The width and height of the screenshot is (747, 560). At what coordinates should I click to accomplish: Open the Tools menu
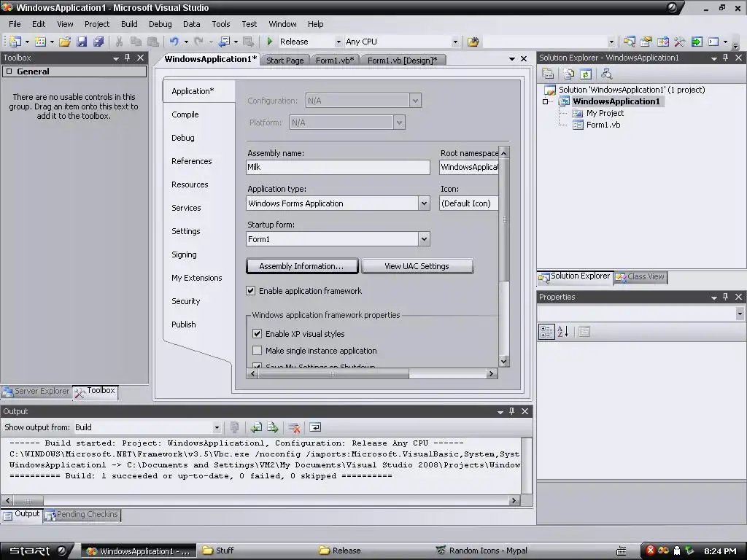click(220, 24)
